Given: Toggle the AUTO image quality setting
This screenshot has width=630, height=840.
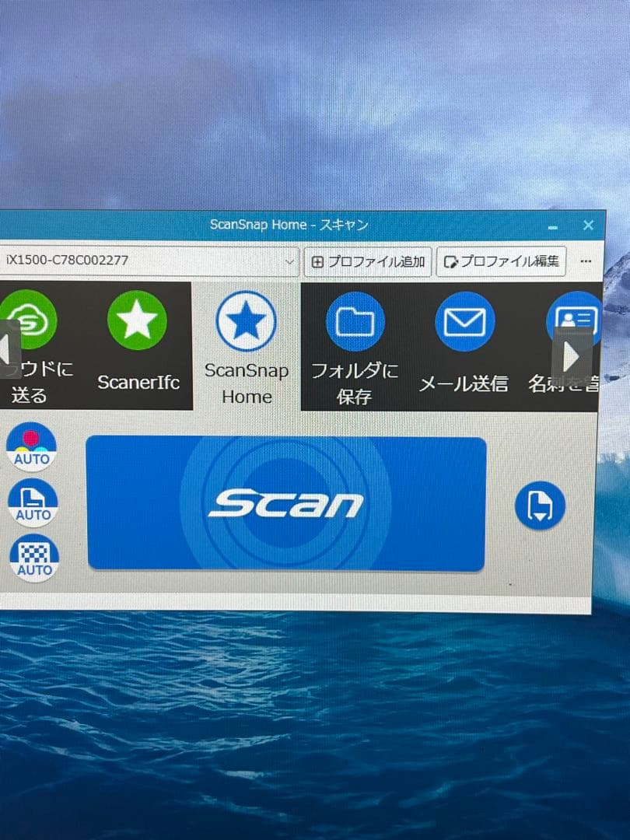Looking at the screenshot, I should 32,558.
